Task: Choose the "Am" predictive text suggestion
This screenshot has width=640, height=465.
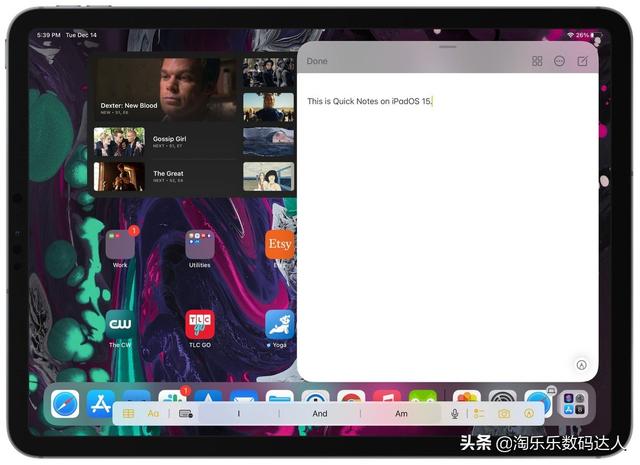Action: (401, 413)
